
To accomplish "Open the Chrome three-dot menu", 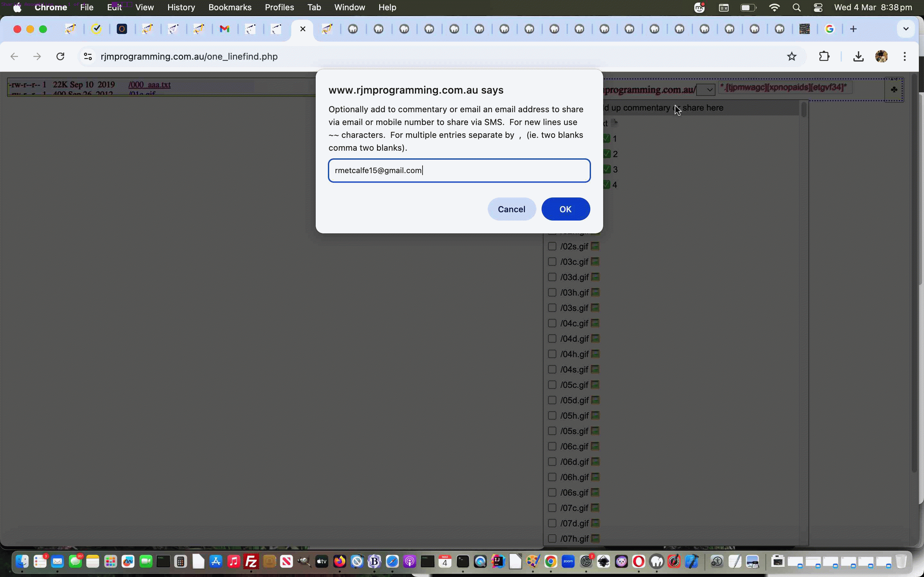I will pos(904,56).
